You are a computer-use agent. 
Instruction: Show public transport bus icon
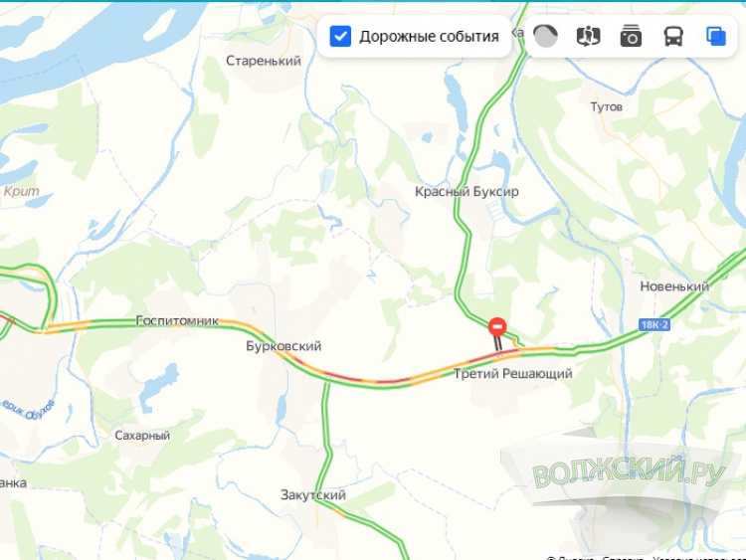click(673, 36)
